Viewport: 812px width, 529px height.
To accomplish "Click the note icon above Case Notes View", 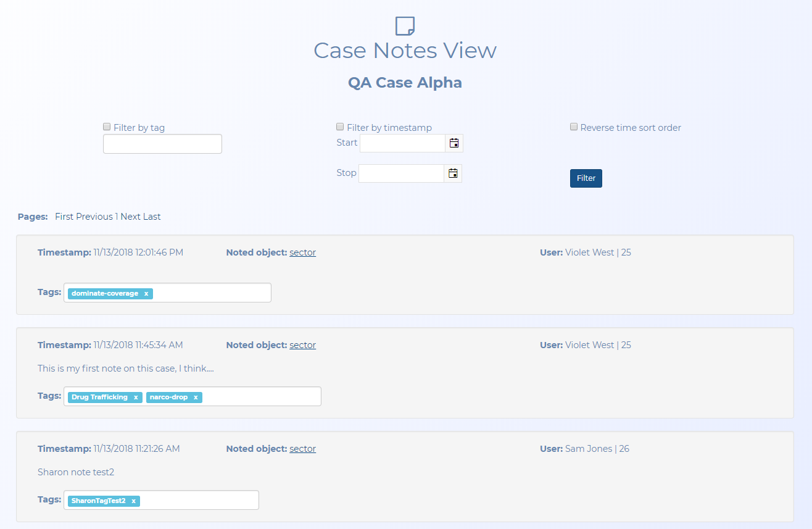I will [x=405, y=27].
